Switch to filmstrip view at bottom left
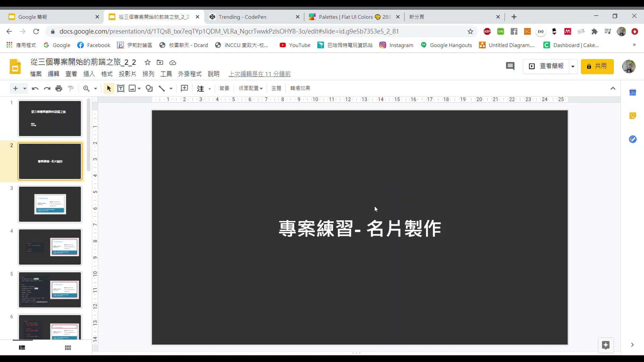644x362 pixels. [22, 348]
